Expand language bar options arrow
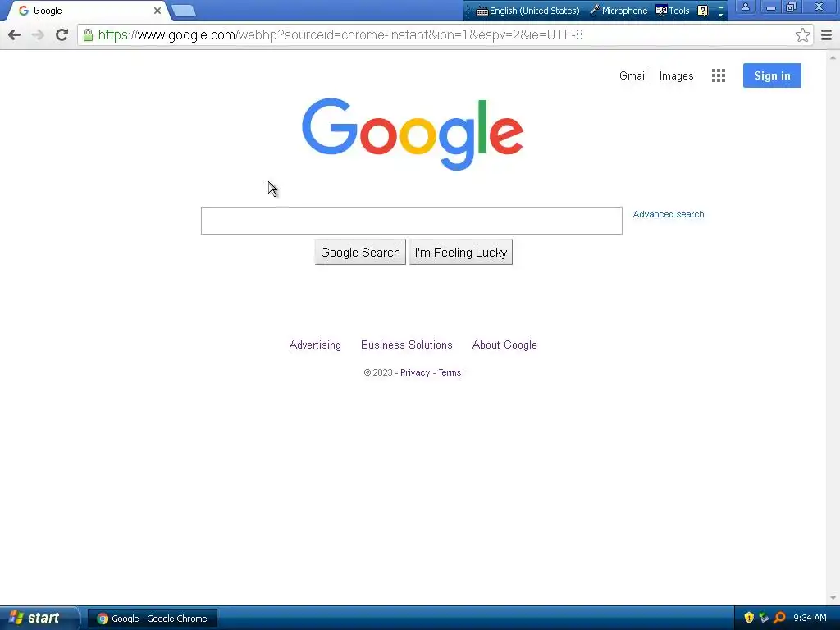This screenshot has height=630, width=840. point(720,14)
